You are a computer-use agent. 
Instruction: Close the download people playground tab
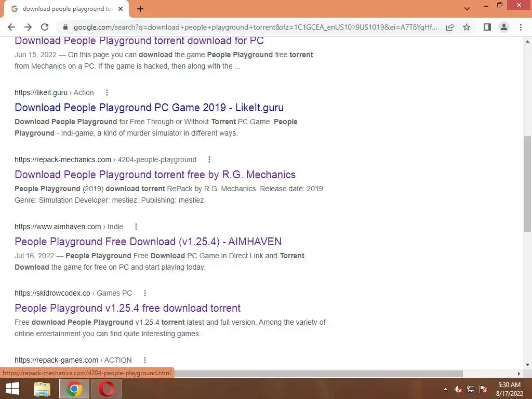121,9
